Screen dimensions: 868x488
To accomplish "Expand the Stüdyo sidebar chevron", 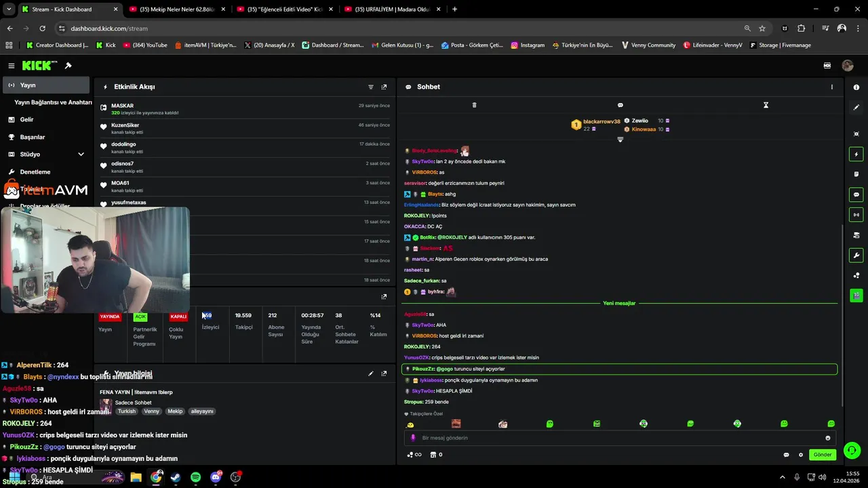I will 81,155.
